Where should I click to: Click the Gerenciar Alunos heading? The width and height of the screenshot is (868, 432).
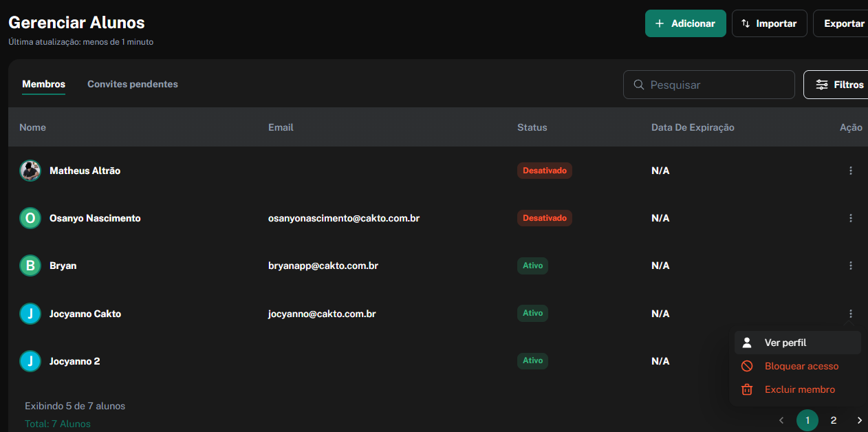pos(76,22)
